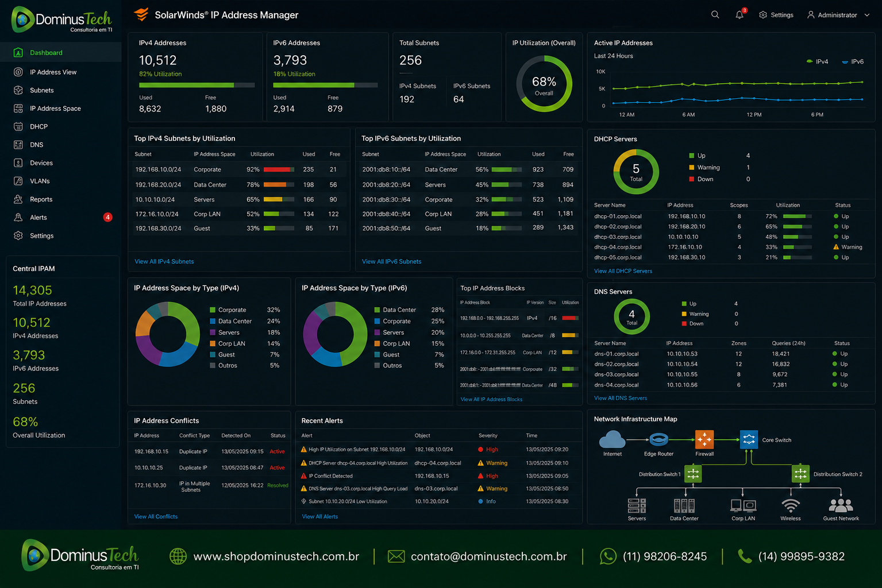Screen dimensions: 882x588
Task: Click subnet 2001:db8:10::/64 row
Action: [x=468, y=169]
